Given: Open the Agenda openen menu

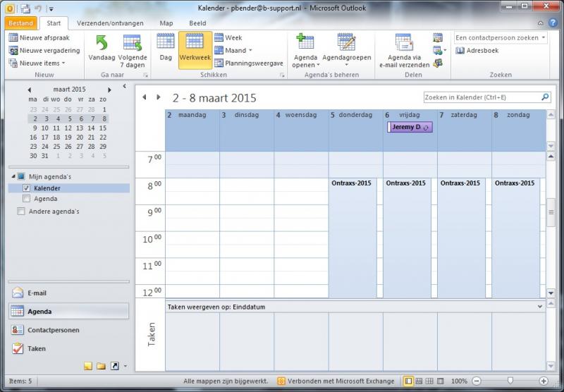Looking at the screenshot, I should coord(305,51).
